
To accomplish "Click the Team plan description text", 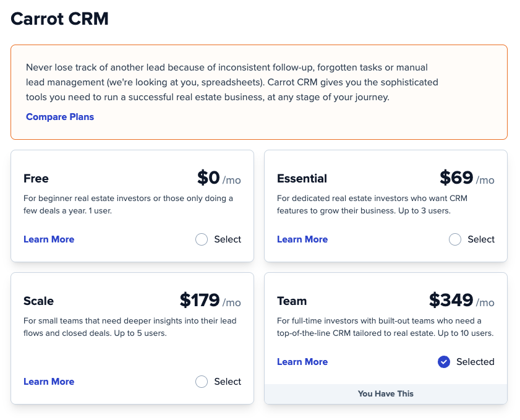I will coord(385,327).
